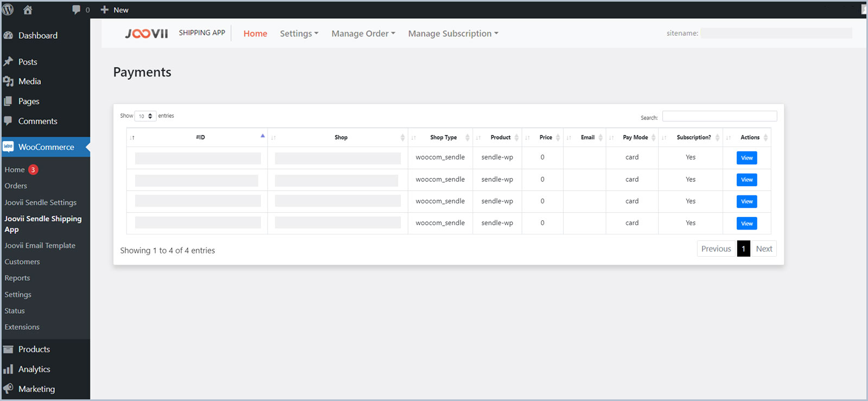Expand the Settings dropdown in Joovii navbar

point(299,34)
